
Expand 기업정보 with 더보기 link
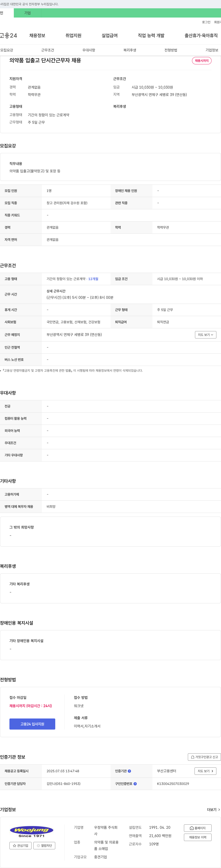(x=214, y=809)
